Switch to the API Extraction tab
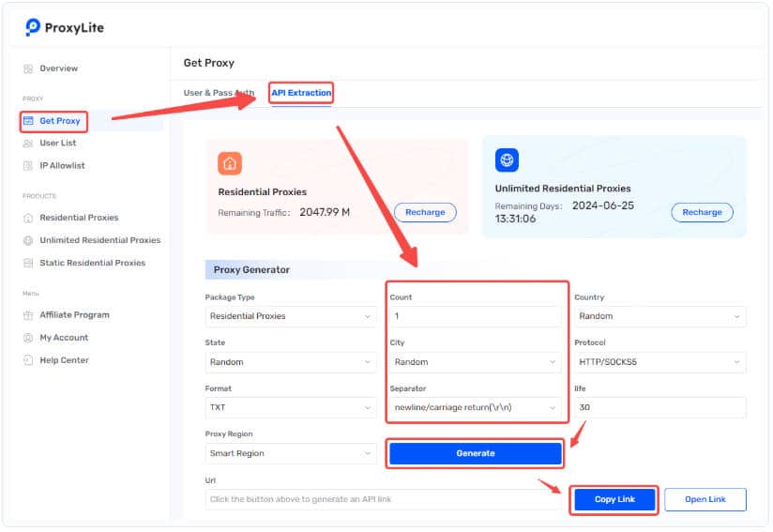 coord(301,93)
